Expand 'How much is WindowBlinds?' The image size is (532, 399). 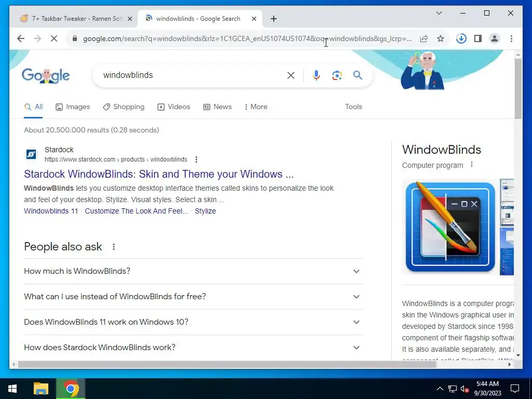pyautogui.click(x=193, y=271)
